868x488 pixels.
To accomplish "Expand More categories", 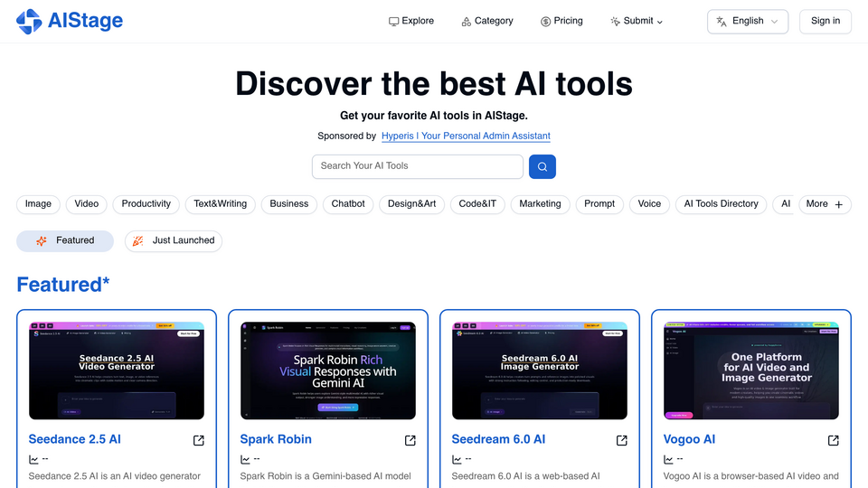I will pos(825,204).
